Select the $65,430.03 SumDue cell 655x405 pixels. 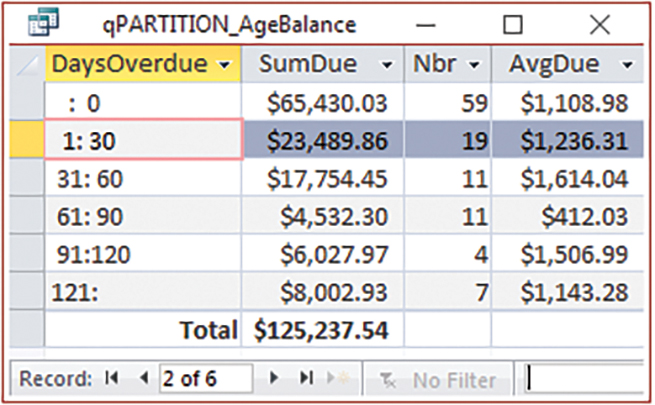(x=322, y=103)
